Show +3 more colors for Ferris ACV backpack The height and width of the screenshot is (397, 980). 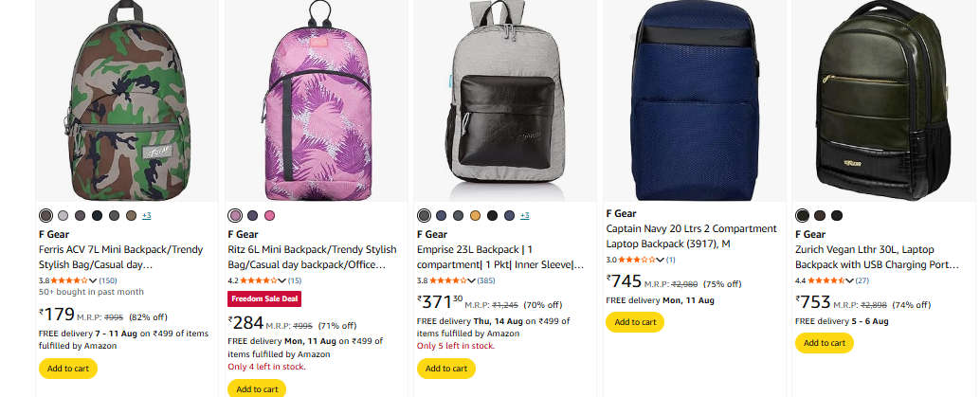click(147, 216)
